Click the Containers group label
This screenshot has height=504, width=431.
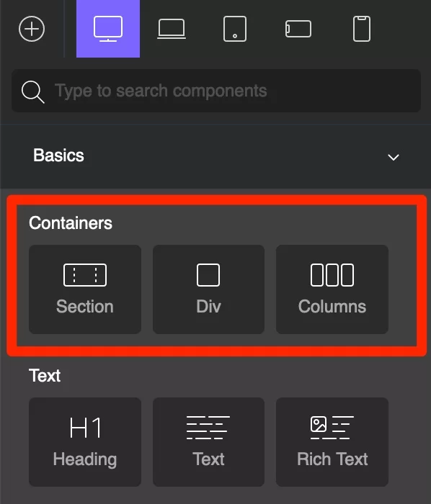(71, 223)
